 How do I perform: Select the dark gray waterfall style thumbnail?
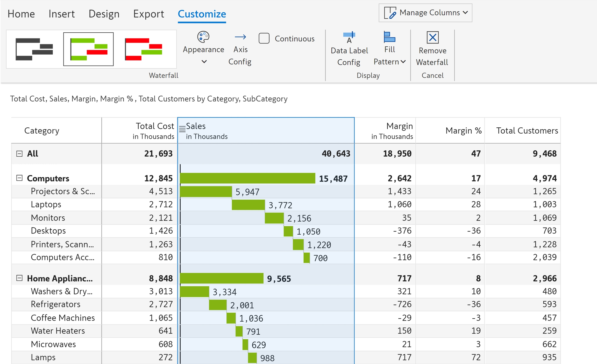pos(34,49)
